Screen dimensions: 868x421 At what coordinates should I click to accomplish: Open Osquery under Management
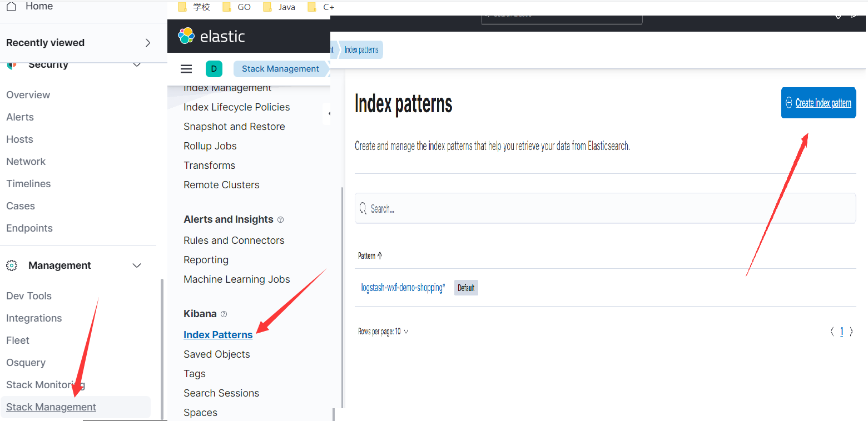point(26,363)
